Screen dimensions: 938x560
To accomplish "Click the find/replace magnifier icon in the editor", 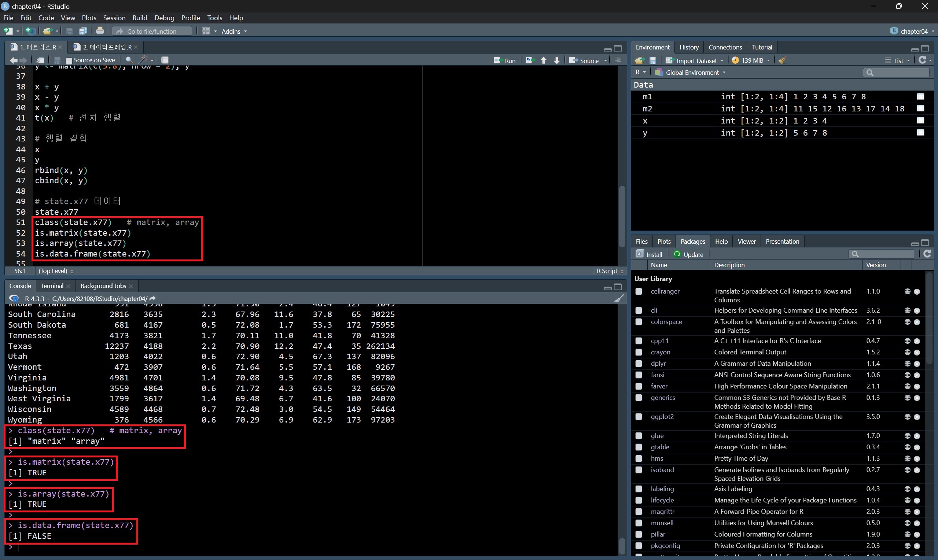I will tap(129, 60).
